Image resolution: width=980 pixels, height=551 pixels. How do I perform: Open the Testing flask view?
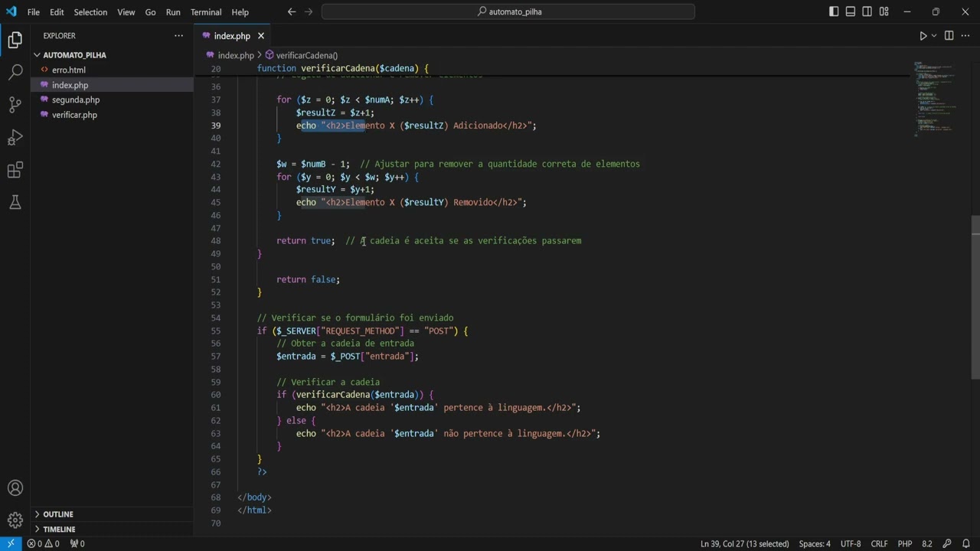point(15,203)
